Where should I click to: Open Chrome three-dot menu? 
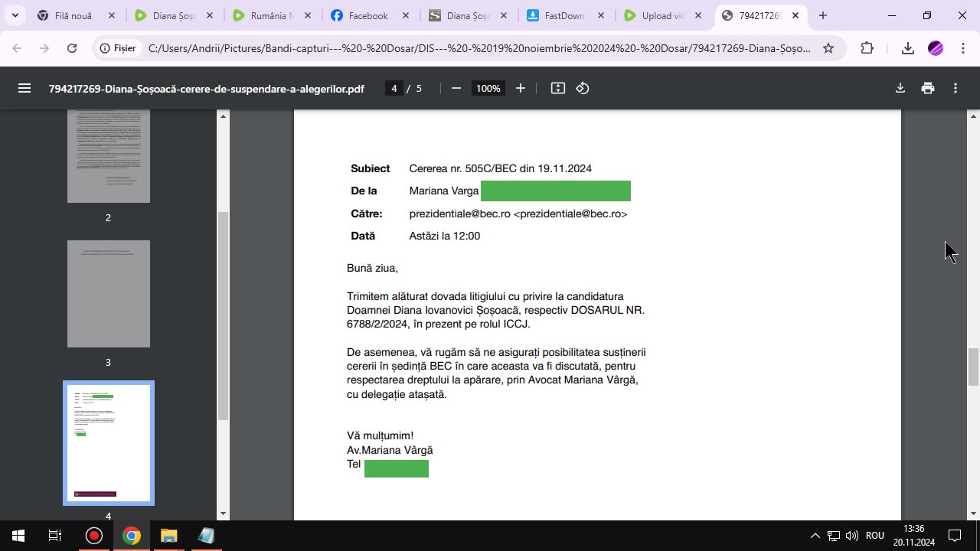[x=963, y=48]
